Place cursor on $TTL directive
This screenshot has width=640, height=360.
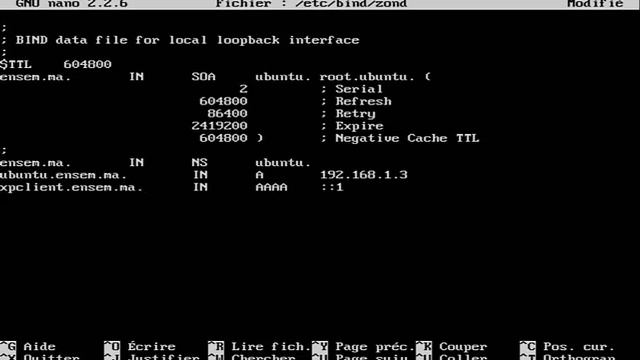(x=16, y=64)
